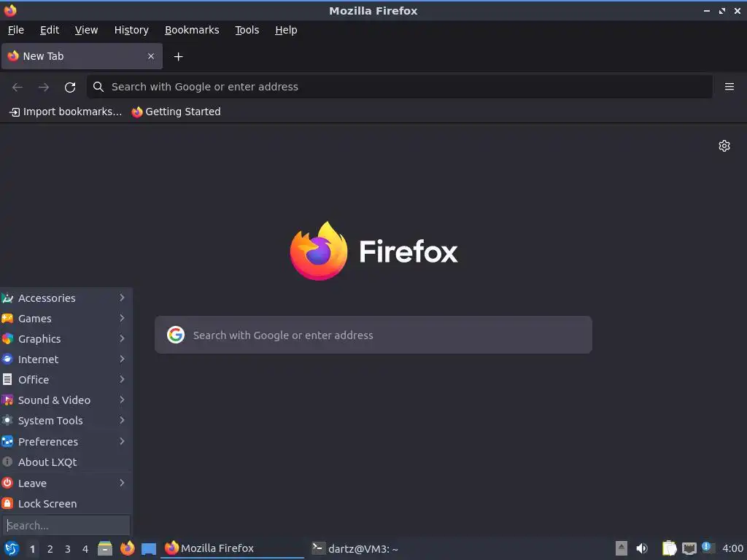Open the Edit menu
The width and height of the screenshot is (747, 560).
50,30
